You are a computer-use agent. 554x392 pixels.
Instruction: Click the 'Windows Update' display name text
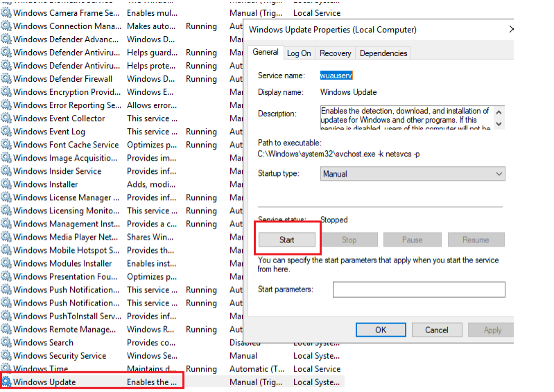348,92
